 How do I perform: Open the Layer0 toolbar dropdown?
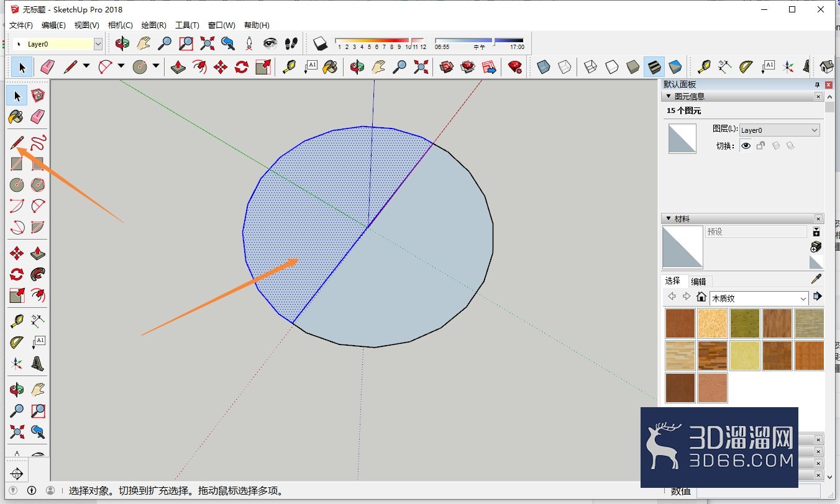pos(98,44)
